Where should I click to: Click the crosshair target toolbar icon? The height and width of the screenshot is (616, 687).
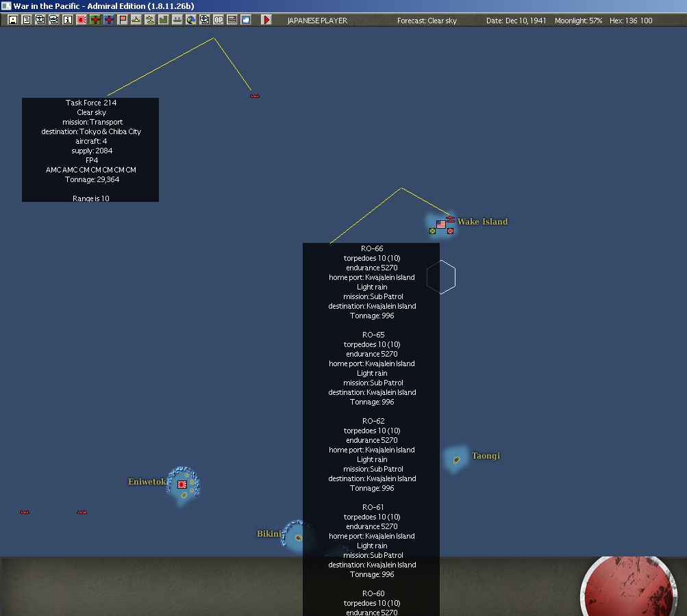click(205, 20)
